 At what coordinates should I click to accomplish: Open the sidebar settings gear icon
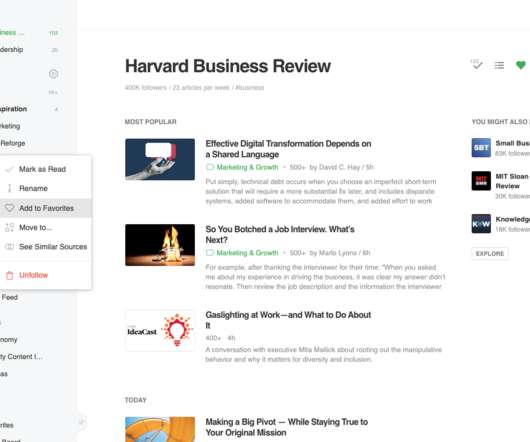53,74
